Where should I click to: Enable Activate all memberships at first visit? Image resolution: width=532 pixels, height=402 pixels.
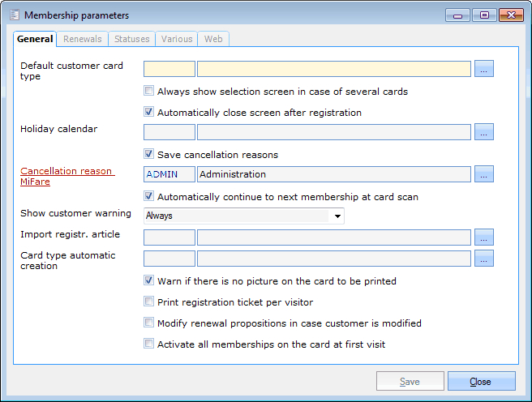(x=148, y=344)
